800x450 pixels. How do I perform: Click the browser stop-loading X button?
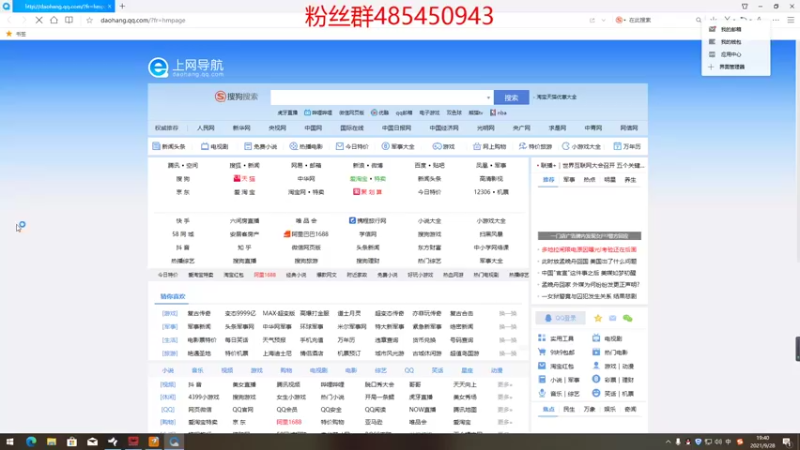[39, 20]
